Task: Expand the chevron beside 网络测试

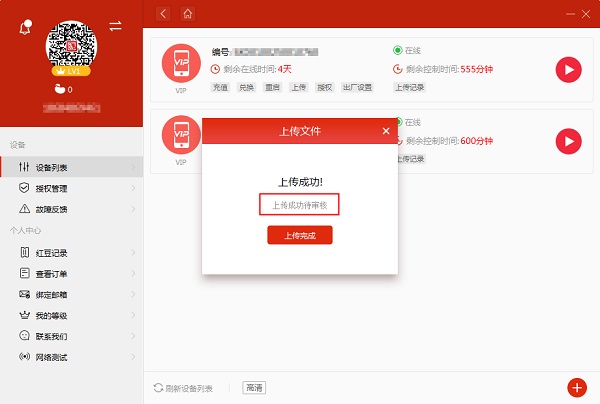Action: 133,357
